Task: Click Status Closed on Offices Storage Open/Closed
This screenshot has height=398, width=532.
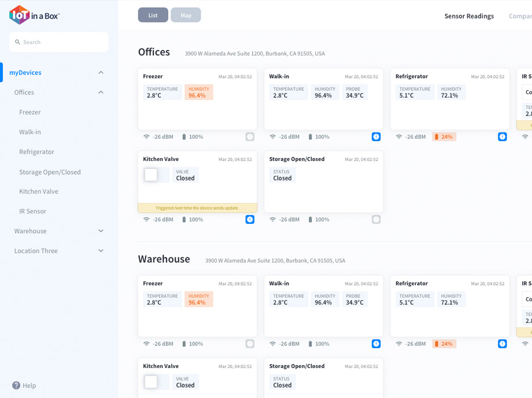Action: pyautogui.click(x=282, y=175)
